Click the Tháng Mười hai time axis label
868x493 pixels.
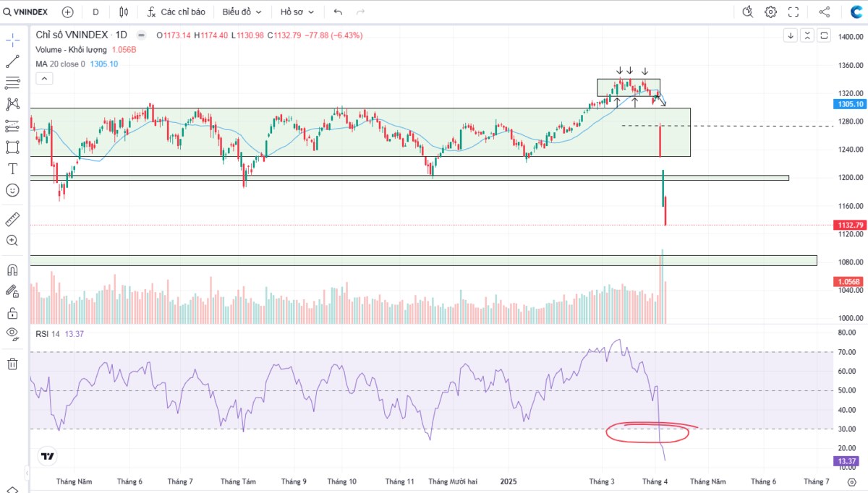[453, 481]
